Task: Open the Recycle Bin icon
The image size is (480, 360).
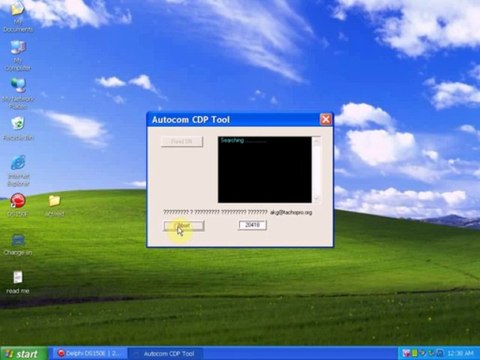Action: (x=18, y=128)
